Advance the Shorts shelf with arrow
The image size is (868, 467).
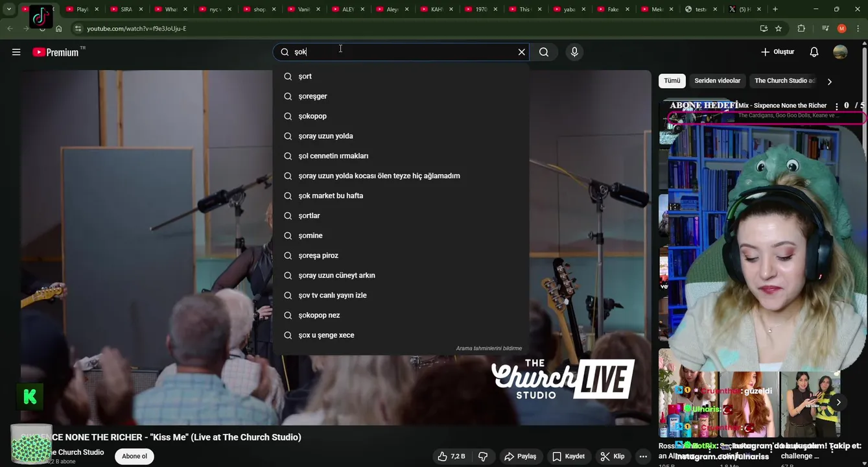pos(838,402)
